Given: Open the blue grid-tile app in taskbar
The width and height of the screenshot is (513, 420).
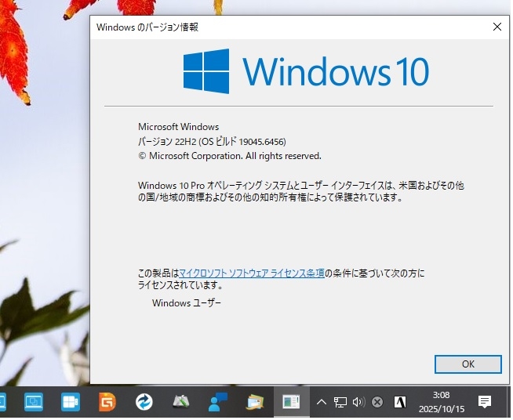Looking at the screenshot, I should 71,404.
